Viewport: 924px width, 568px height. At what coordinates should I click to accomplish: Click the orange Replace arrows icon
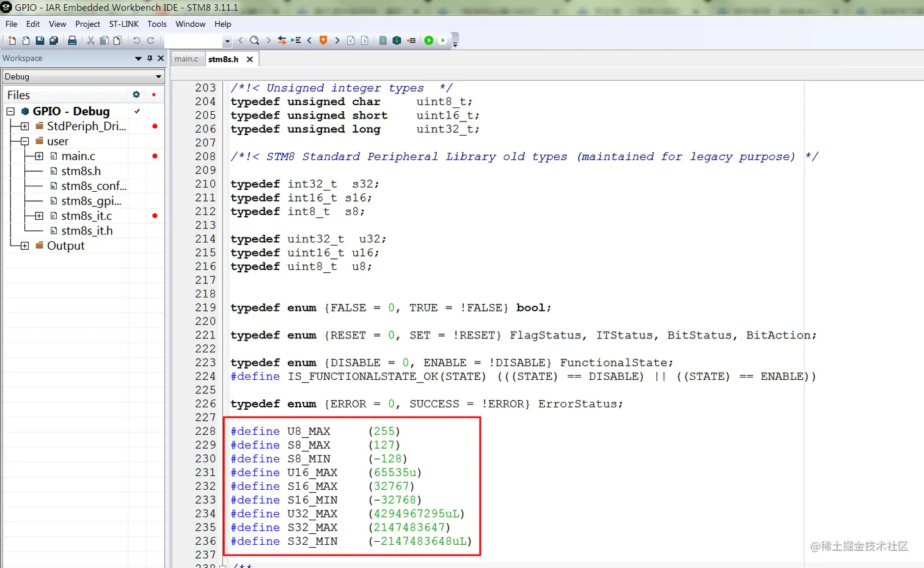click(282, 40)
